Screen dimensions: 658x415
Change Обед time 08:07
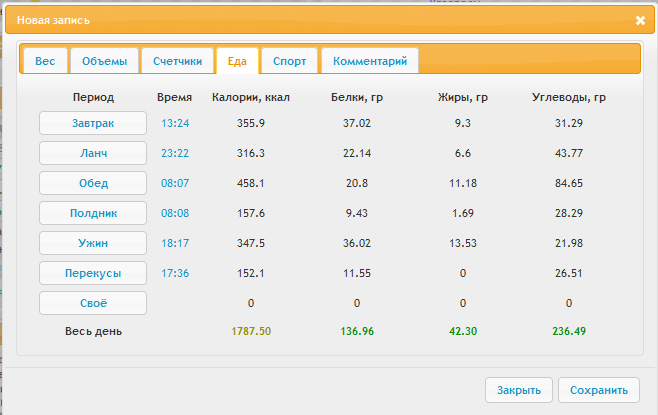point(175,183)
